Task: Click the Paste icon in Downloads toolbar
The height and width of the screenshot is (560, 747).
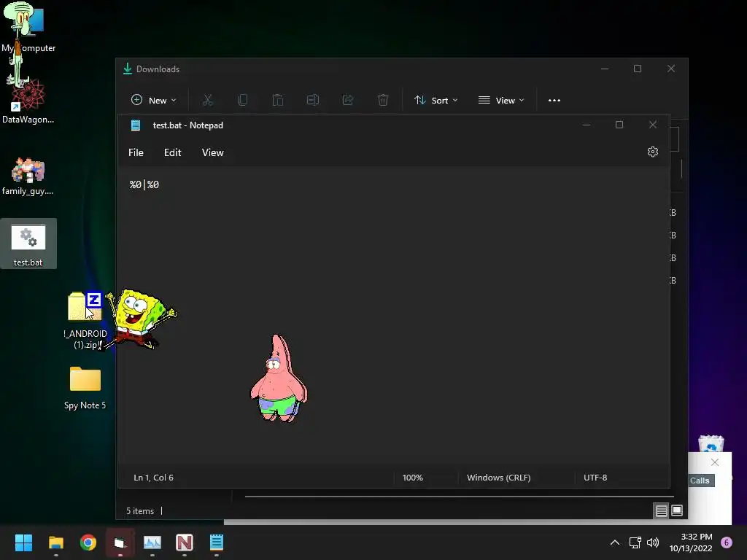Action: click(278, 100)
